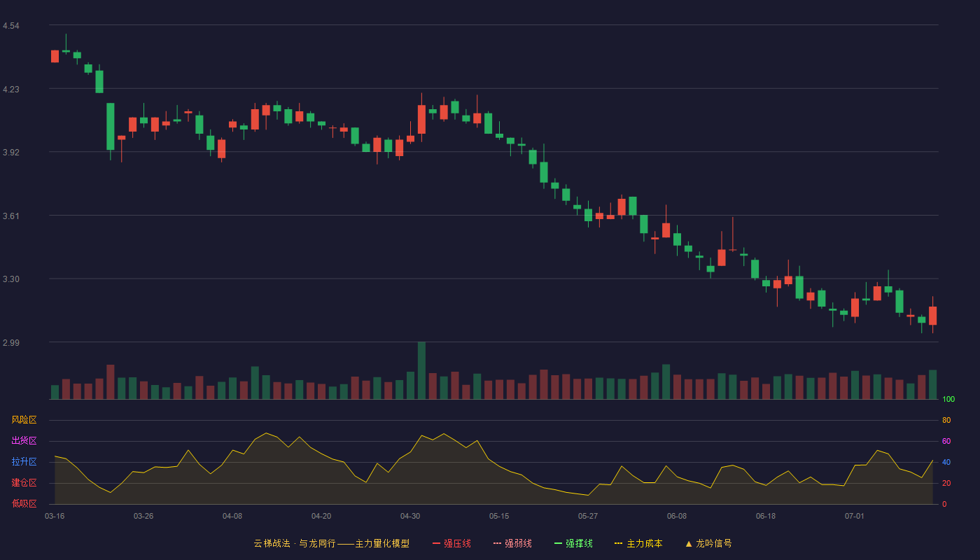The height and width of the screenshot is (560, 980).
Task: Select the 建仓区 zone label
Action: 24,483
